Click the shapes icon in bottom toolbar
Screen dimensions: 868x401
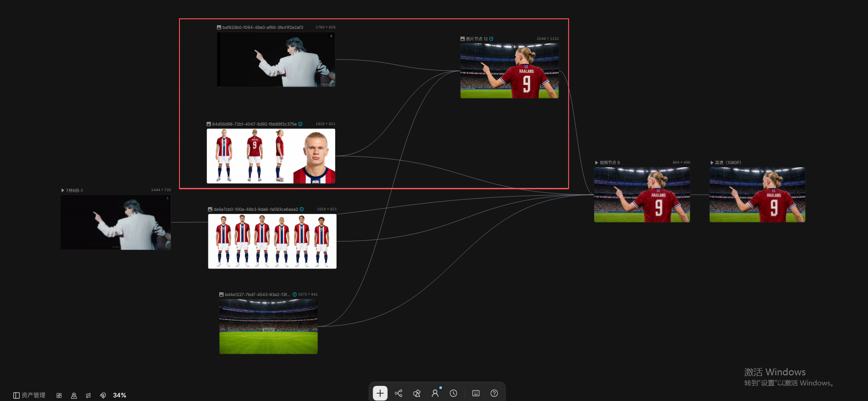[417, 393]
